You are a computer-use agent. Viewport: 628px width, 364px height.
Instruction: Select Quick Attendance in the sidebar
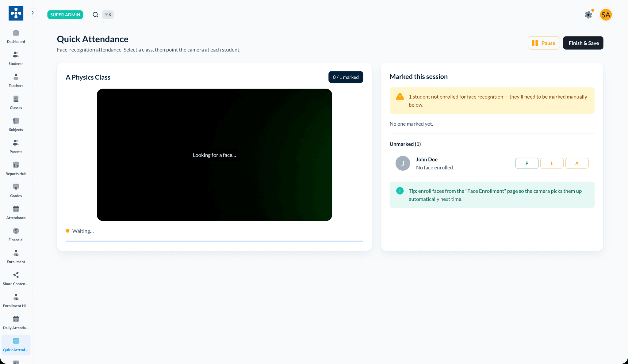16,345
